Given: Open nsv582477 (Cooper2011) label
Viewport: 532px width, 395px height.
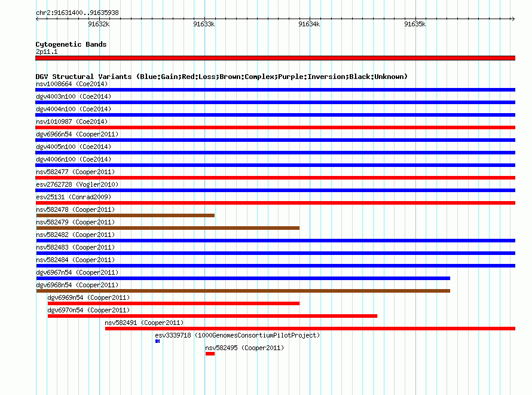Looking at the screenshot, I should point(75,172).
